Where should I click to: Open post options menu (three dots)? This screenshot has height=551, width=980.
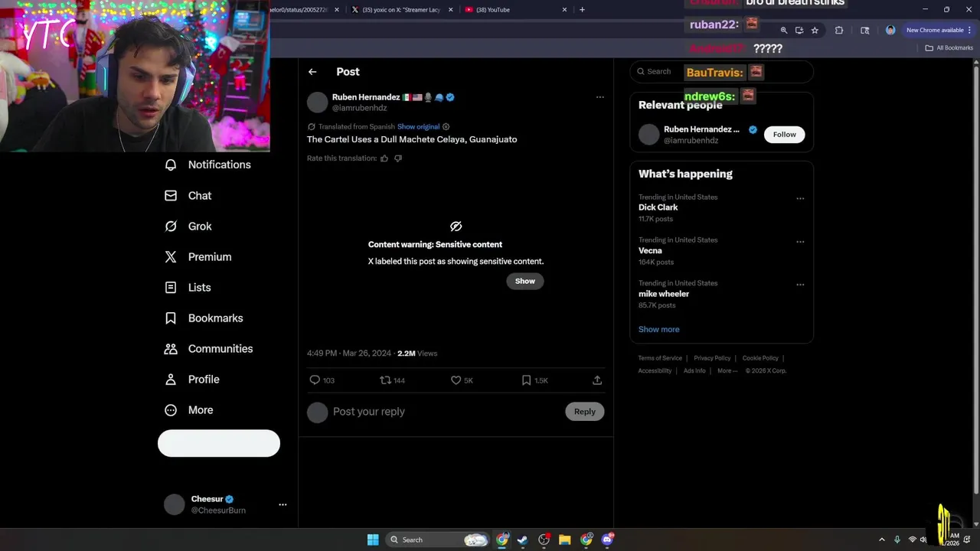coord(599,97)
